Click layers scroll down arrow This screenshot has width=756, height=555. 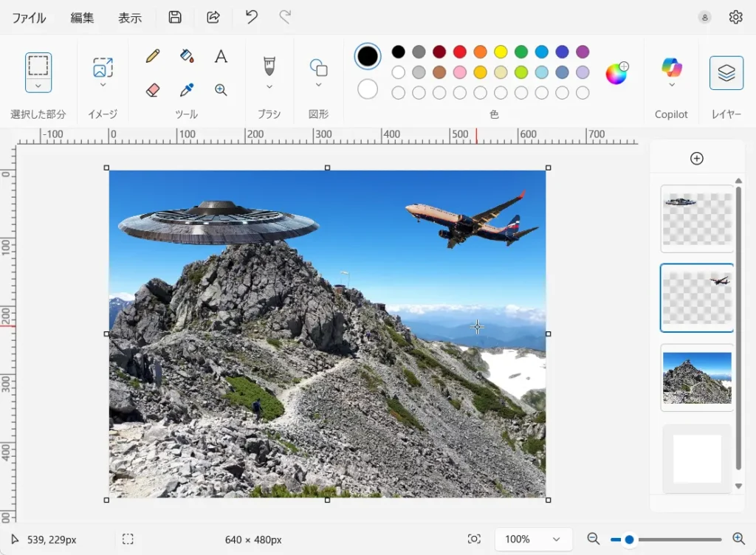click(x=738, y=486)
